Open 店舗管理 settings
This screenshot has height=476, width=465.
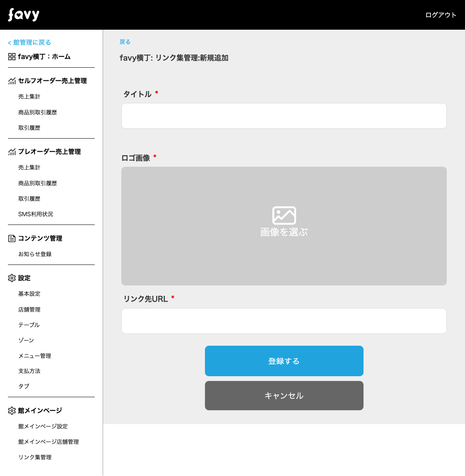[x=29, y=310]
